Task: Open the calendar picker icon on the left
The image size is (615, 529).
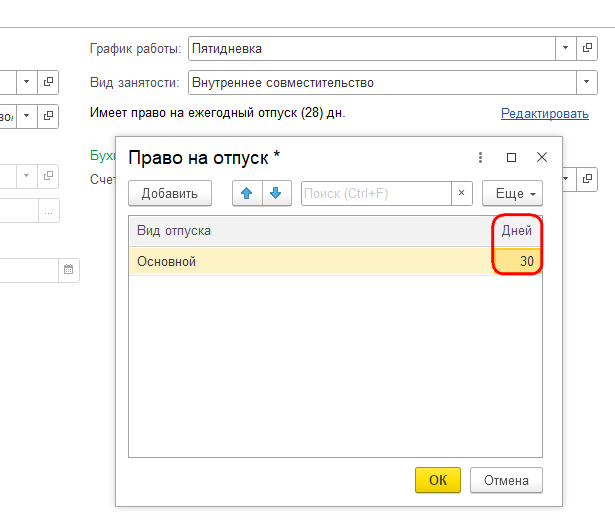Action: pos(69,270)
